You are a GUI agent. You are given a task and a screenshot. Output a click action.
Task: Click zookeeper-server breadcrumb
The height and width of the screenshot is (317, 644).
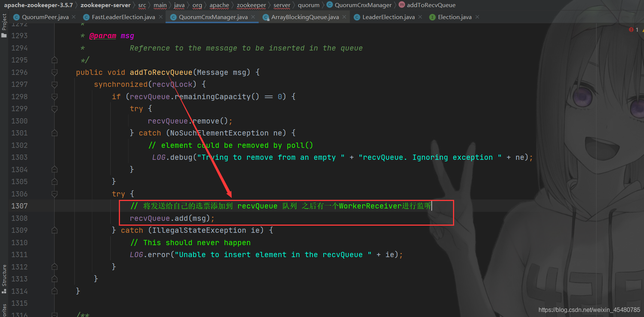click(x=105, y=5)
